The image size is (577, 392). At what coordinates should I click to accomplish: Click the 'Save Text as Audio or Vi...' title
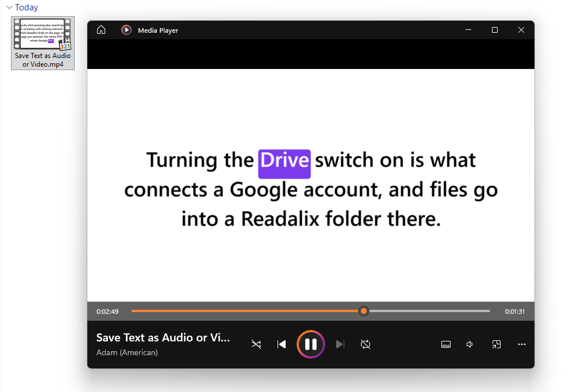163,337
